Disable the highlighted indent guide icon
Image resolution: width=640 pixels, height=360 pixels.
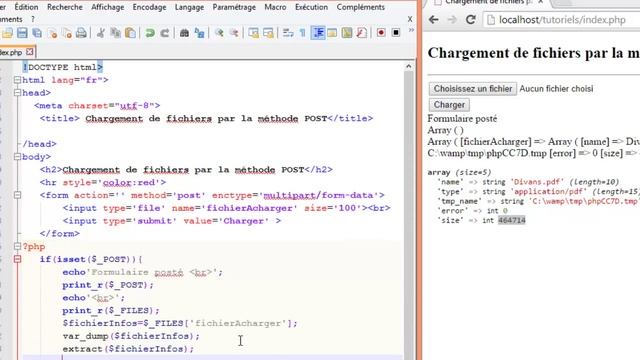[318, 33]
